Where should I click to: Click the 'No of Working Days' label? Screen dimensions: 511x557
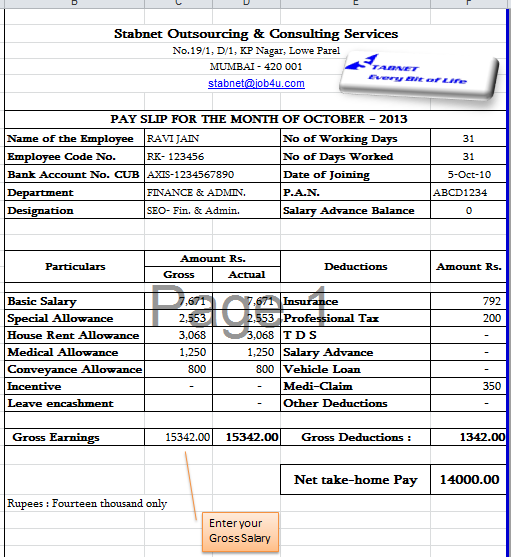pyautogui.click(x=340, y=139)
